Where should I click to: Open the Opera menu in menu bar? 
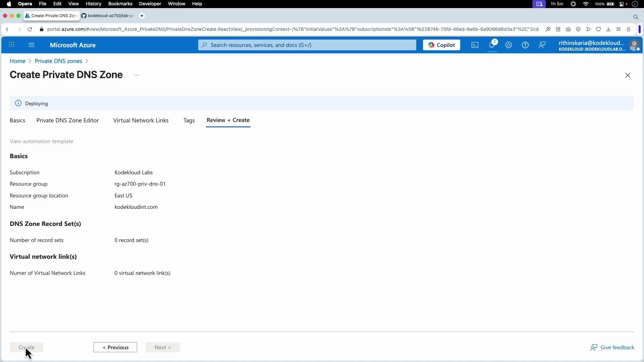click(x=25, y=4)
